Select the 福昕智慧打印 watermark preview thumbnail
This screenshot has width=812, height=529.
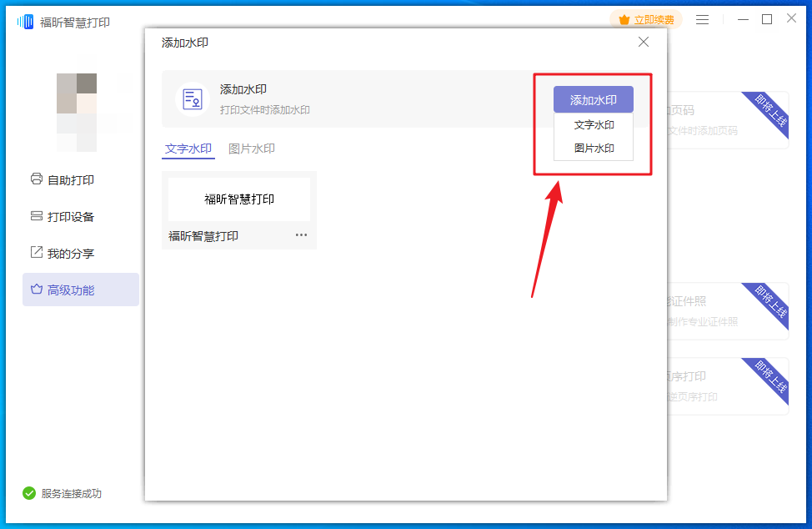pyautogui.click(x=239, y=199)
